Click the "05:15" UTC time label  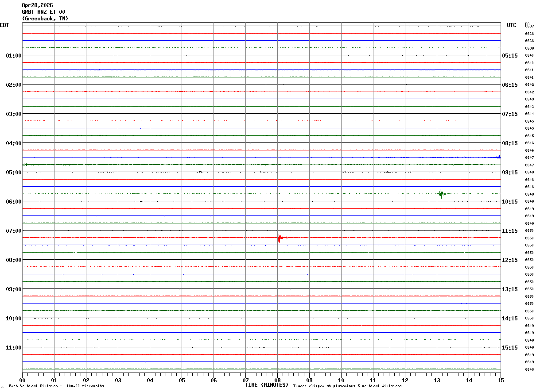[x=510, y=56]
